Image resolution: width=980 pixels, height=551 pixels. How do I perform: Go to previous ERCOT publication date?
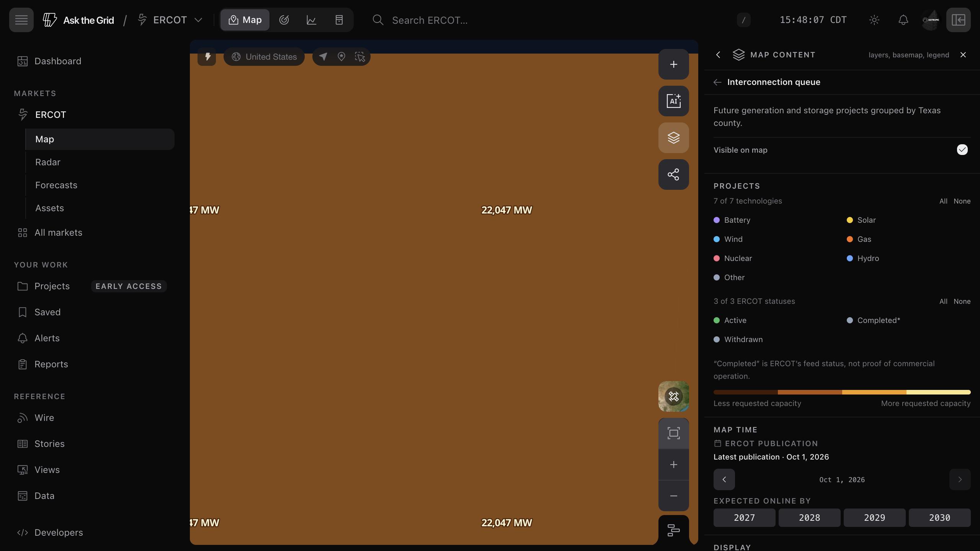point(724,479)
